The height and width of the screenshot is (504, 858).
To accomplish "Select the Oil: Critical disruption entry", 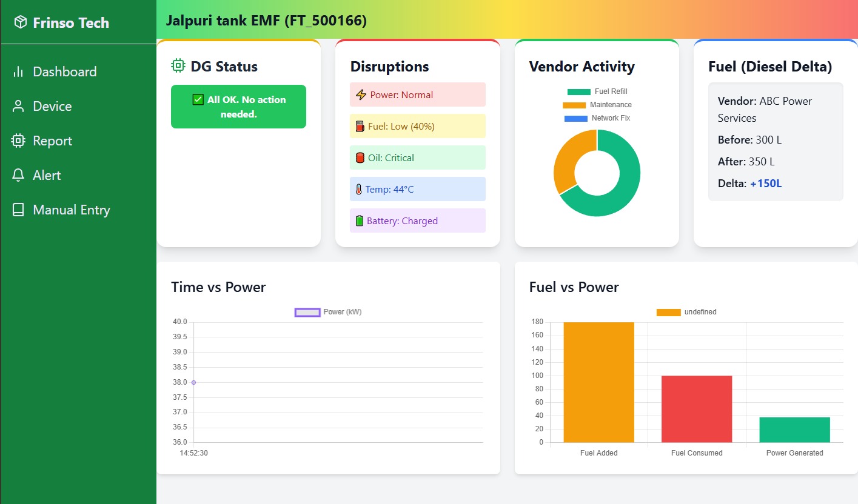I will pos(417,157).
